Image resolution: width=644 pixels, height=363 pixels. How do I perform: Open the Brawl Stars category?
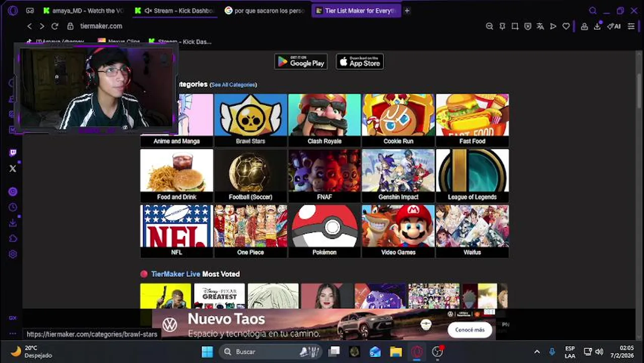(x=250, y=120)
